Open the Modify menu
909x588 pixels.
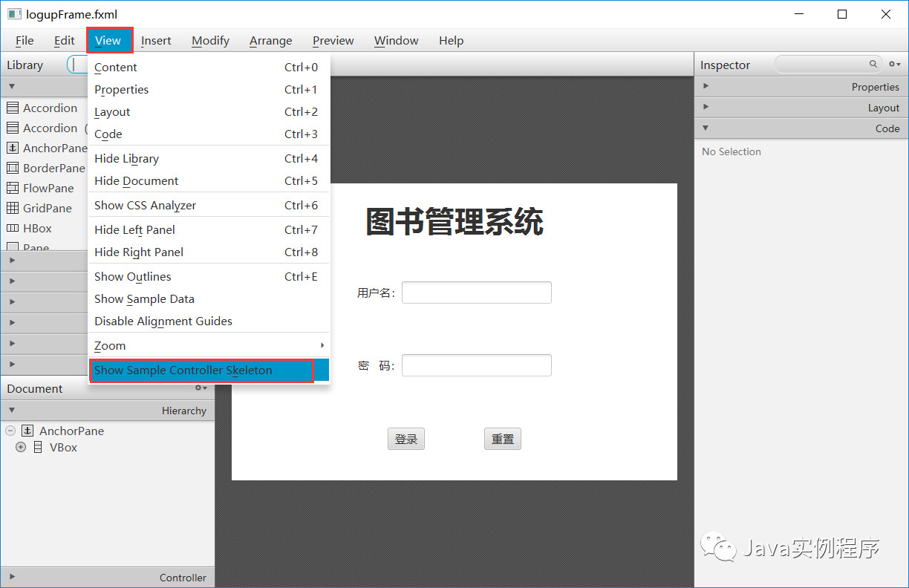[x=210, y=41]
